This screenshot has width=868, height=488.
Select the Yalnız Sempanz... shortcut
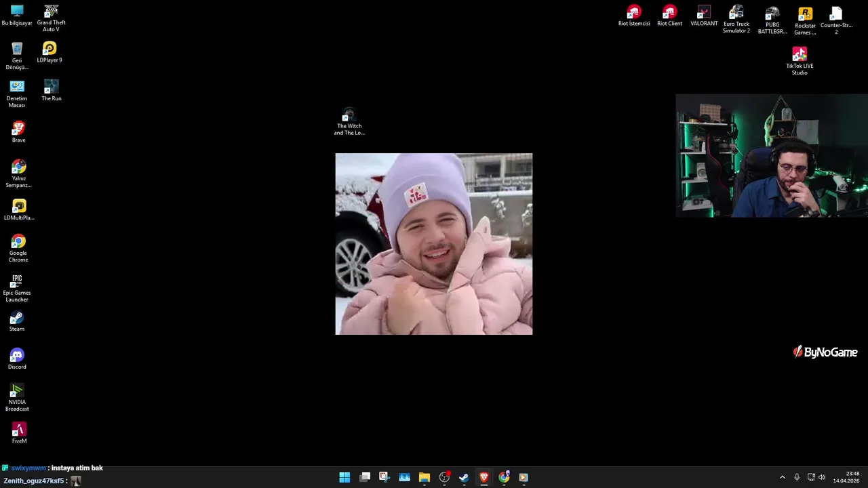tap(18, 174)
